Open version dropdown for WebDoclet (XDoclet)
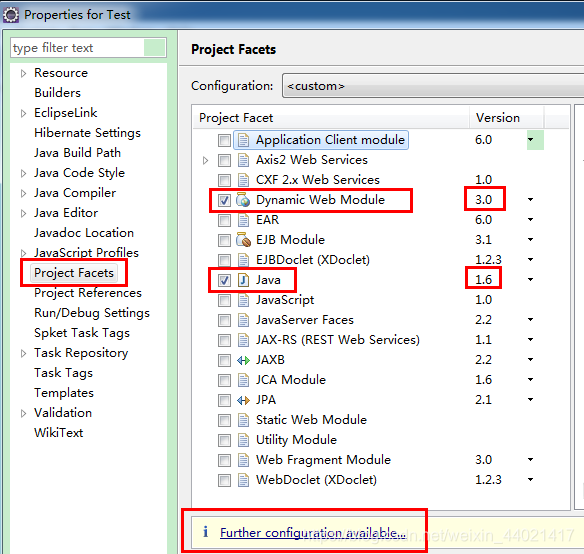The width and height of the screenshot is (584, 554). 530,479
